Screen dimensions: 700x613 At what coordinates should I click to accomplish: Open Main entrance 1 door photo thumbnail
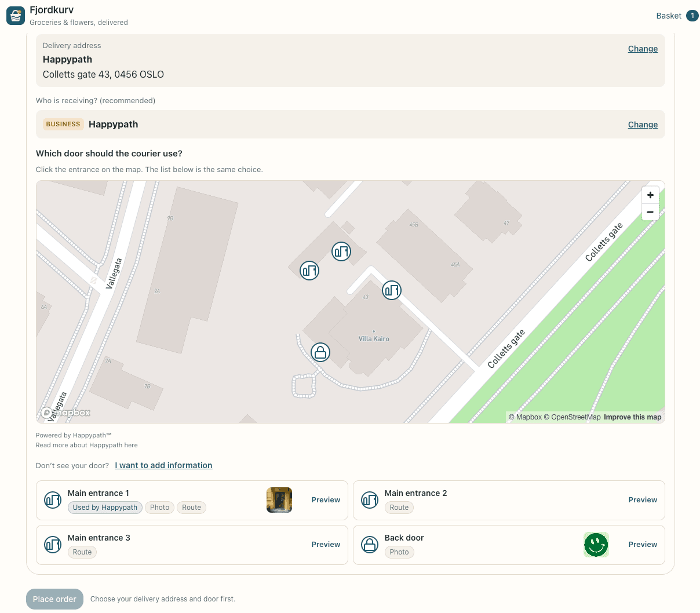click(x=279, y=500)
